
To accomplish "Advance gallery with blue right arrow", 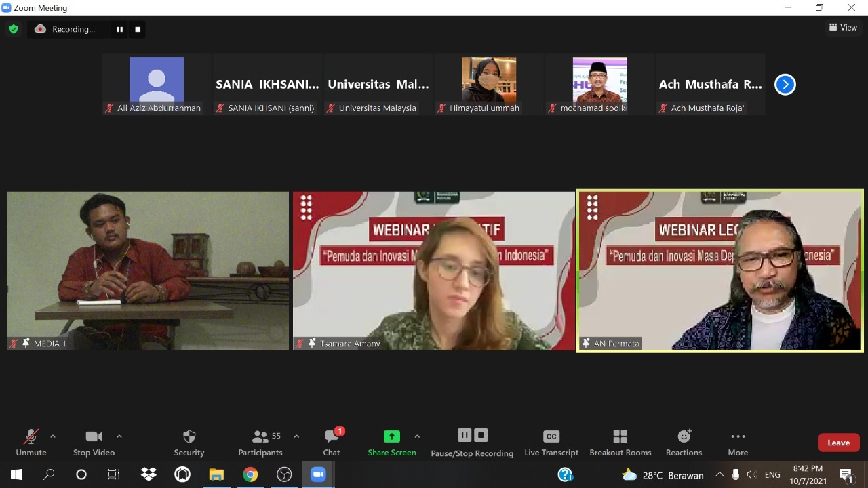I will pos(785,84).
